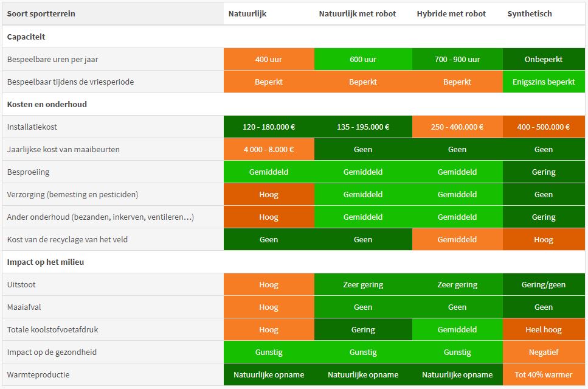Click the 'Soort sportterrein' header cell
Viewport: 588px width, 389px height.
113,14
